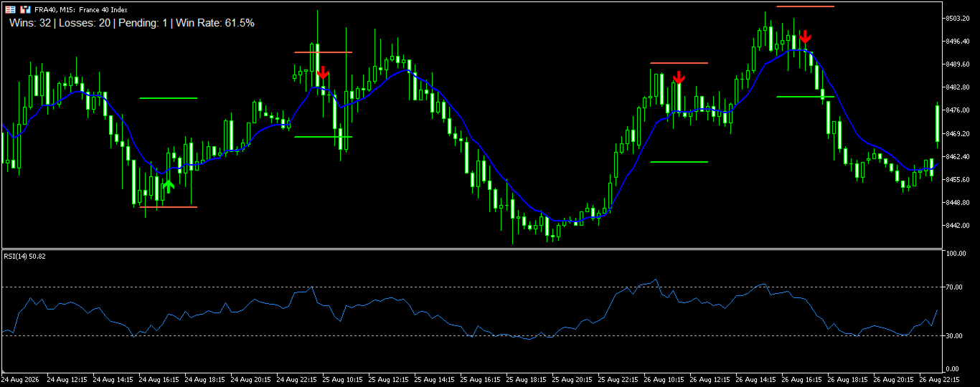Screen dimensions: 980x387
Task: Select the red sell arrow near 26 Aug 10:15
Action: click(x=679, y=77)
